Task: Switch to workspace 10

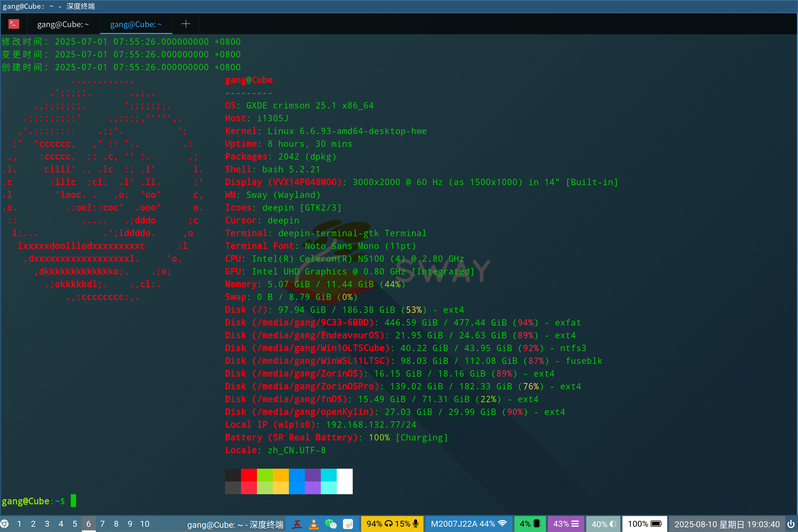Action: (x=145, y=524)
